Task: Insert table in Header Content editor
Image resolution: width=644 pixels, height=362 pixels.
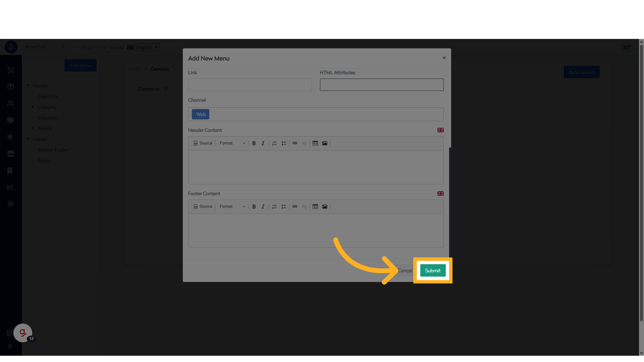Action: pos(315,143)
